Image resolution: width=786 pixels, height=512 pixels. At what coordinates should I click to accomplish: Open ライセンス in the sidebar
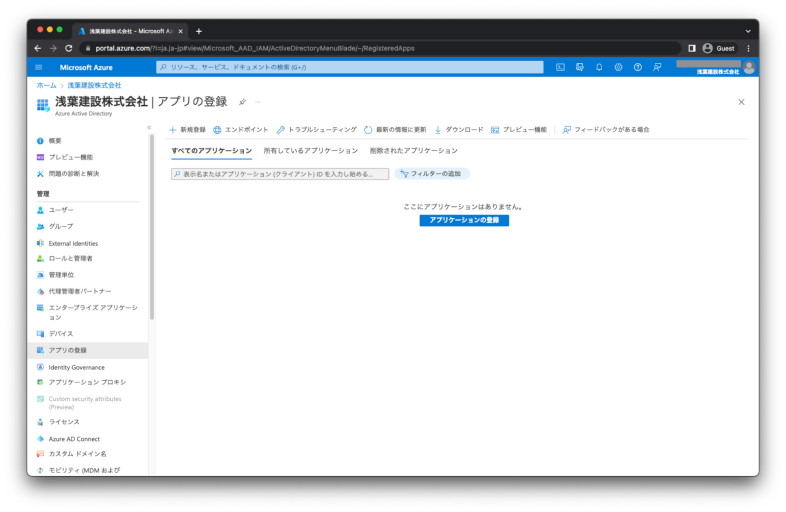pos(58,422)
